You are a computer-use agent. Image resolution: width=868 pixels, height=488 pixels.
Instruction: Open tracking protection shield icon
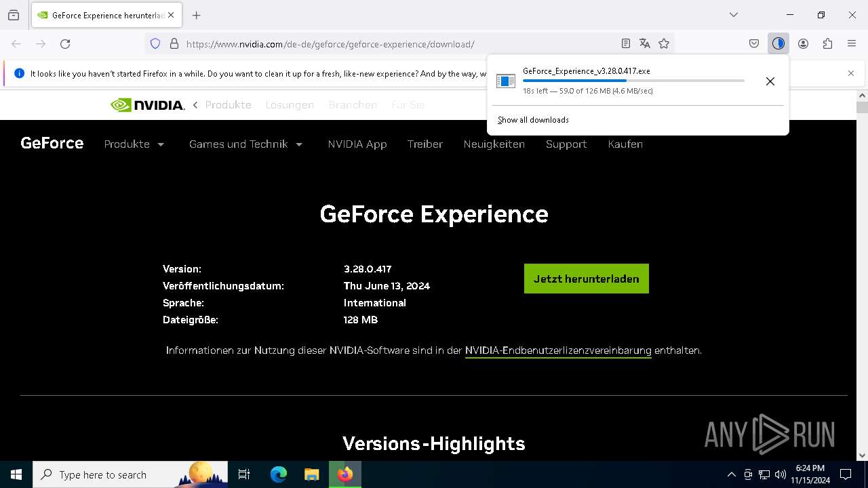point(155,43)
